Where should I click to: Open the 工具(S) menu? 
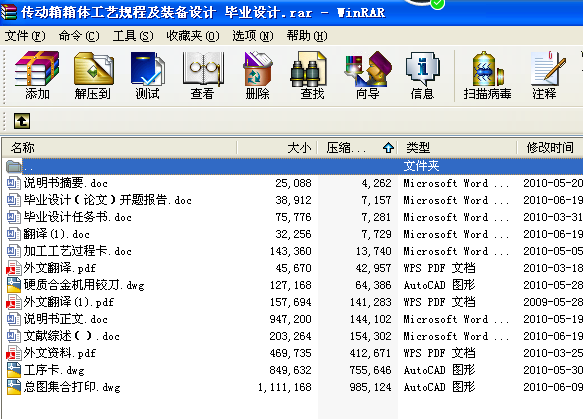click(133, 36)
